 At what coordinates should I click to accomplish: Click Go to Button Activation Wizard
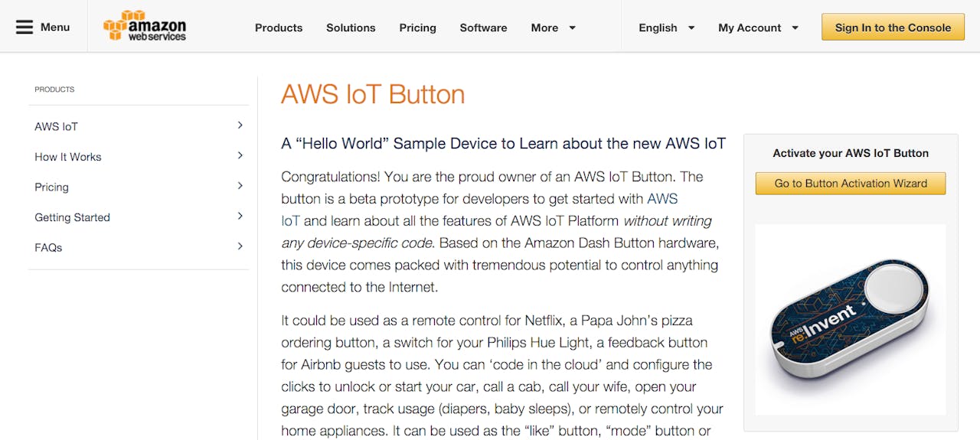tap(851, 184)
